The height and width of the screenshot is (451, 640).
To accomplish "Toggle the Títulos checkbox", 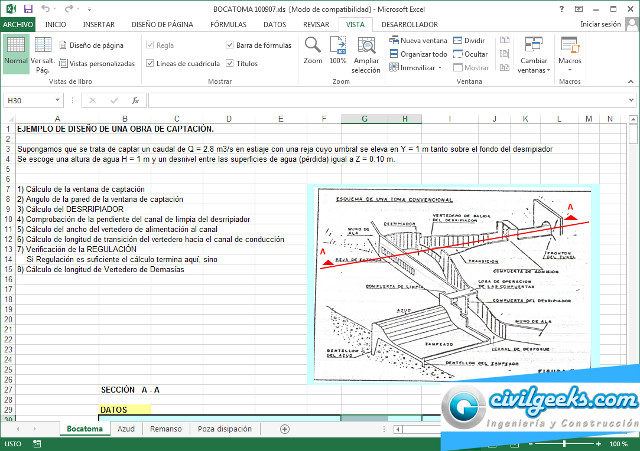I will 232,63.
